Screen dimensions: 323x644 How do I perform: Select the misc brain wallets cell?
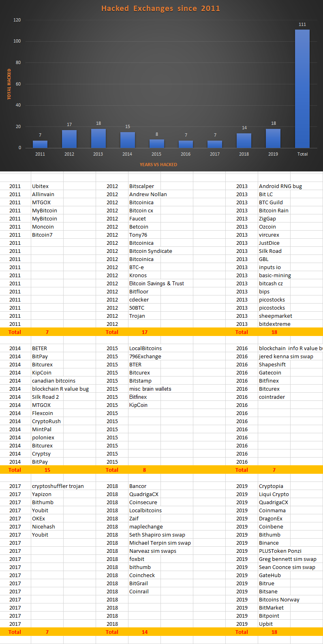click(150, 389)
